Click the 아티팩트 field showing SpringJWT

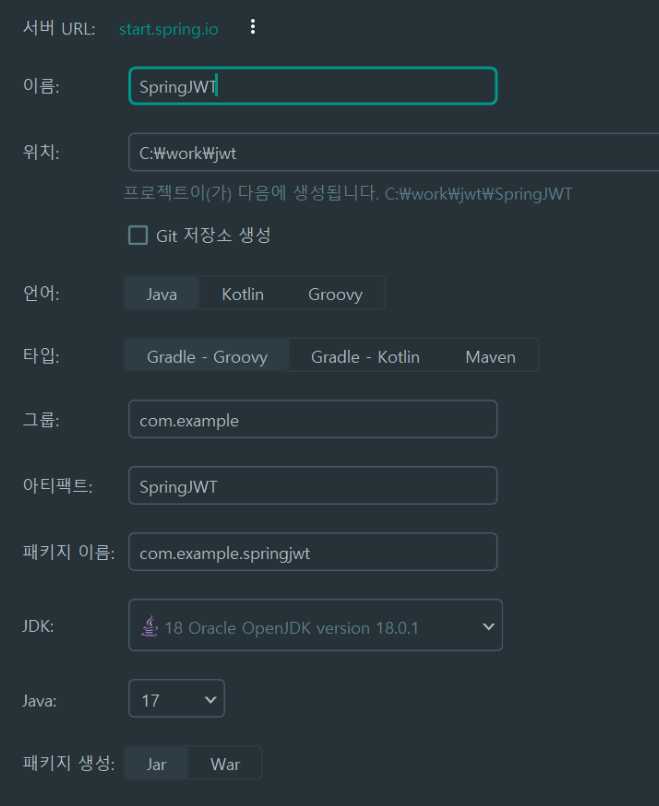pos(312,485)
